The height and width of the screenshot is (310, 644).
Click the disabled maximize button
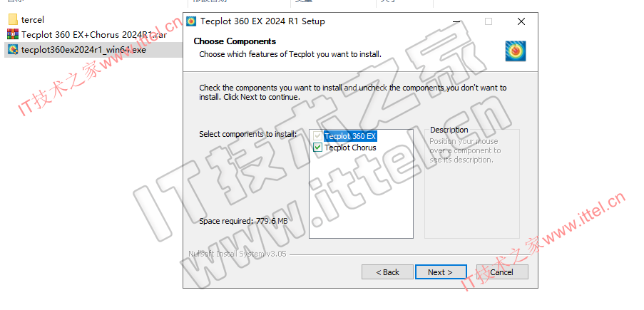489,21
